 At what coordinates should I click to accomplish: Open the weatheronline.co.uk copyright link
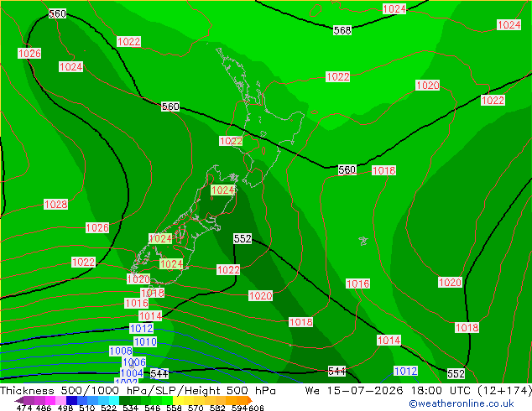[x=461, y=403]
